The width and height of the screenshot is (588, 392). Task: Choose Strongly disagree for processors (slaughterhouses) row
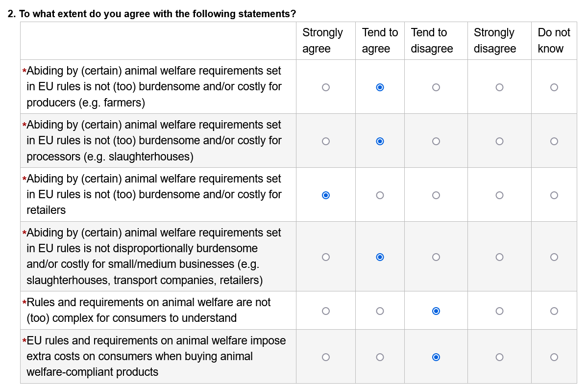[x=499, y=141]
